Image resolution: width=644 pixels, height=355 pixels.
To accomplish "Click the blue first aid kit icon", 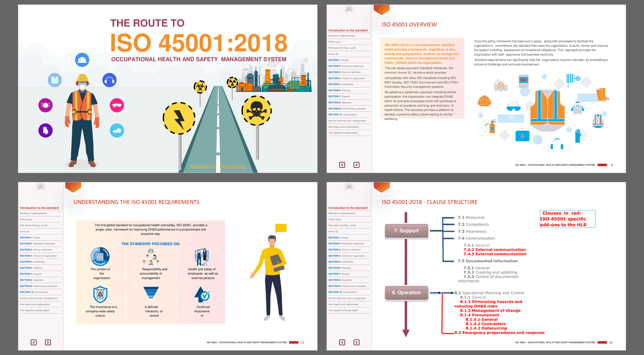I will point(523,135).
